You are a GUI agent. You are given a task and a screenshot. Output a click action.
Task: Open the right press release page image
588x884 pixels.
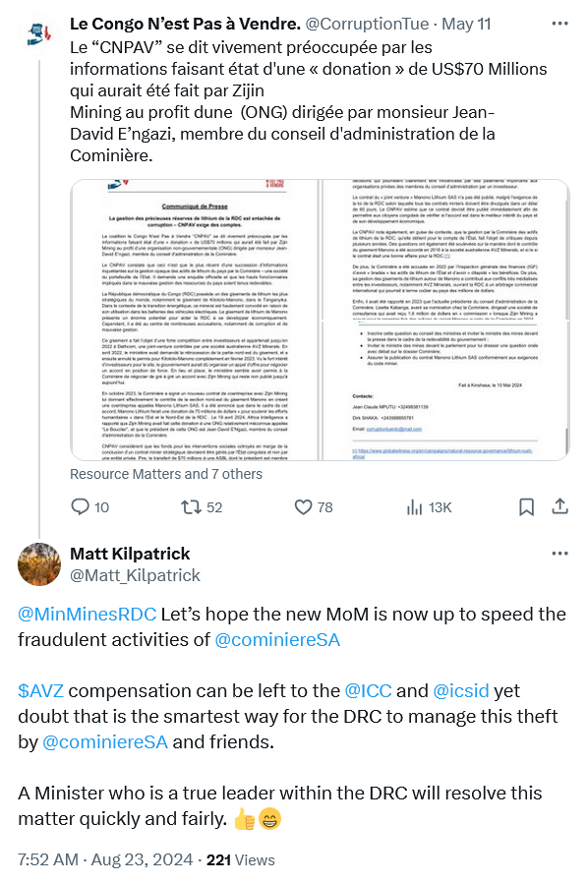pos(445,320)
